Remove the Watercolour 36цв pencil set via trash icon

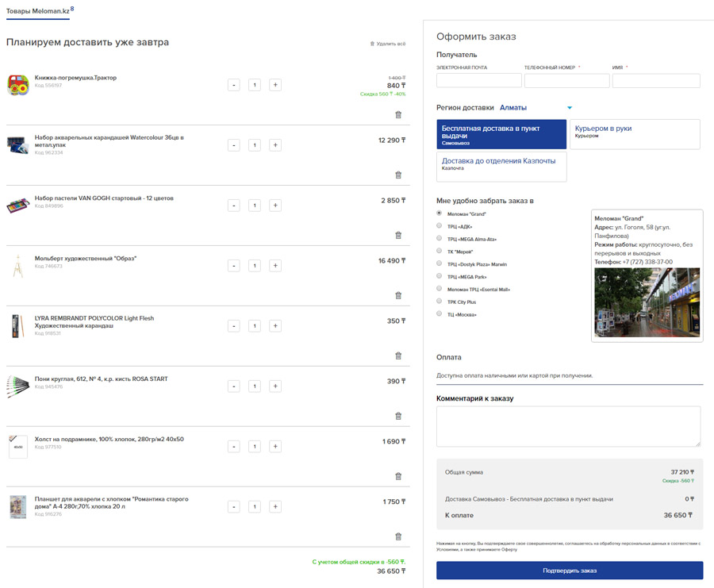398,175
